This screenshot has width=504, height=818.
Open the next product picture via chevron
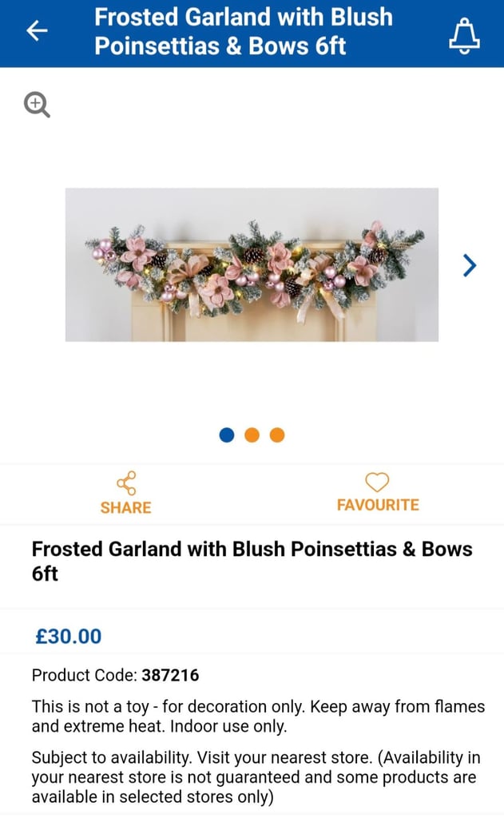470,265
